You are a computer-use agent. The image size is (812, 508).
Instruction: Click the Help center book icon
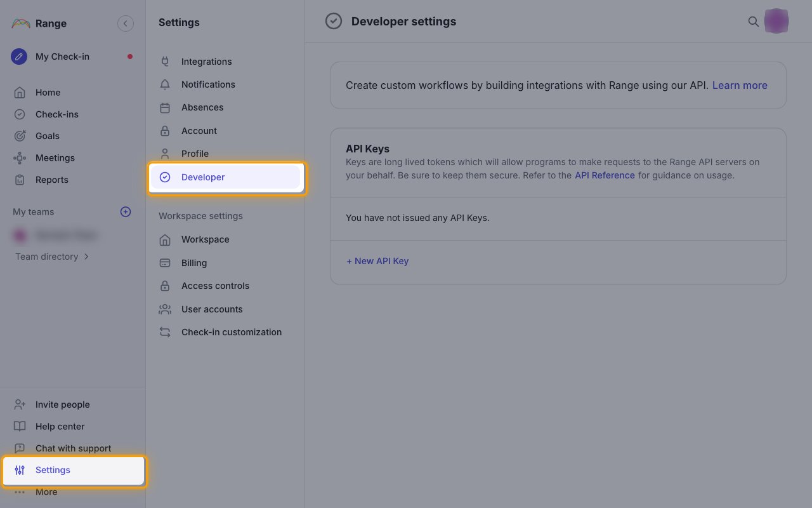[20, 426]
